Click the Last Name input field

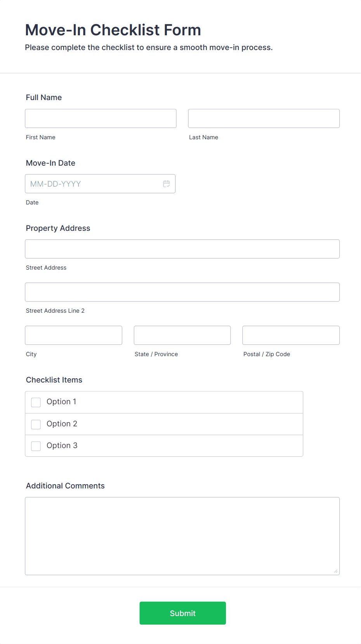(x=264, y=118)
